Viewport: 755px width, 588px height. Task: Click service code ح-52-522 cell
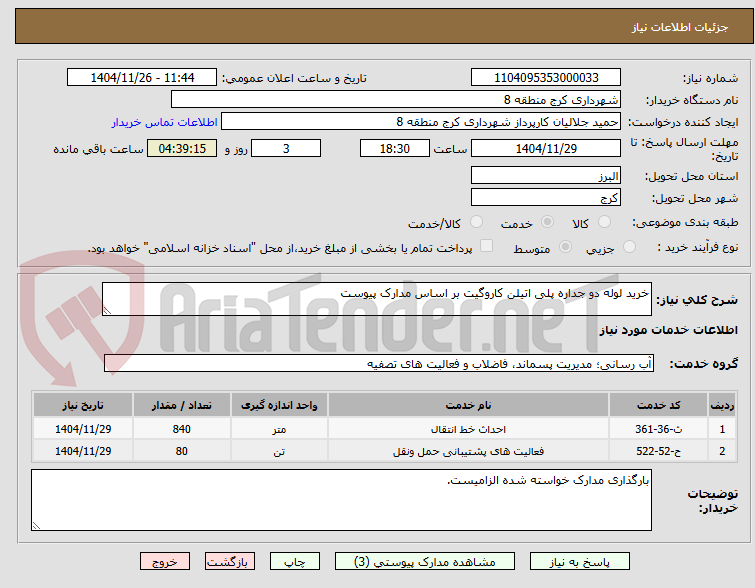coord(658,451)
